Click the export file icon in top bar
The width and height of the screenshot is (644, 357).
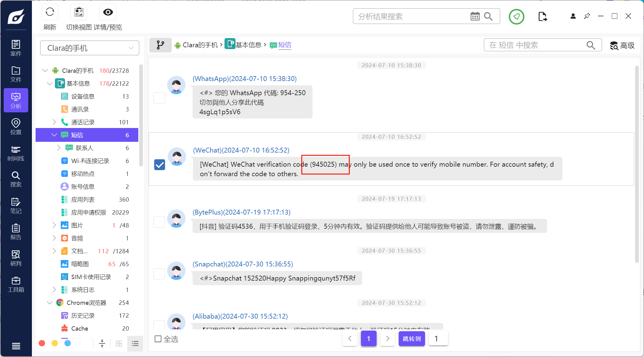coord(542,17)
